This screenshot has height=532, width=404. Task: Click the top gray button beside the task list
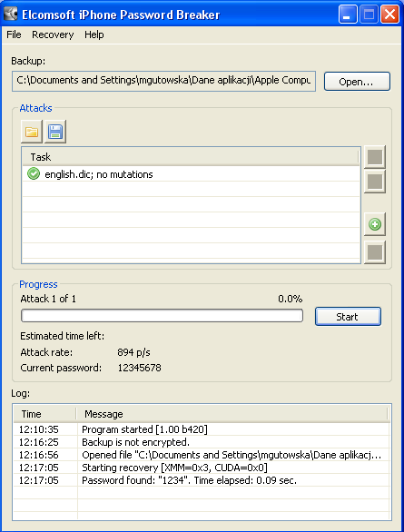click(x=375, y=157)
